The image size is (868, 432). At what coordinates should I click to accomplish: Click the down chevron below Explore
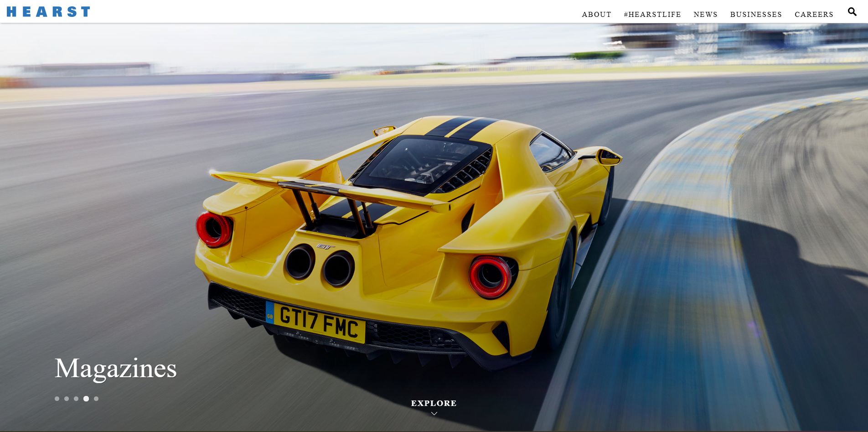pos(434,414)
